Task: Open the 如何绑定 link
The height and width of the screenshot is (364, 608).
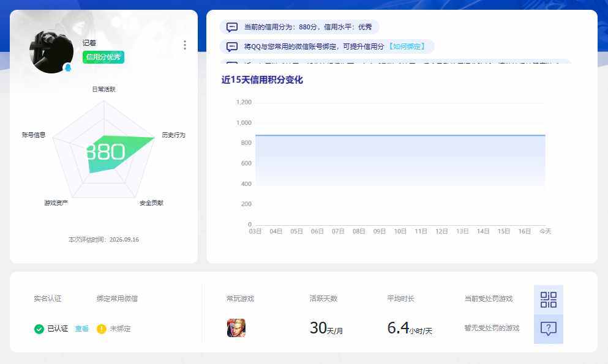Action: [x=407, y=46]
